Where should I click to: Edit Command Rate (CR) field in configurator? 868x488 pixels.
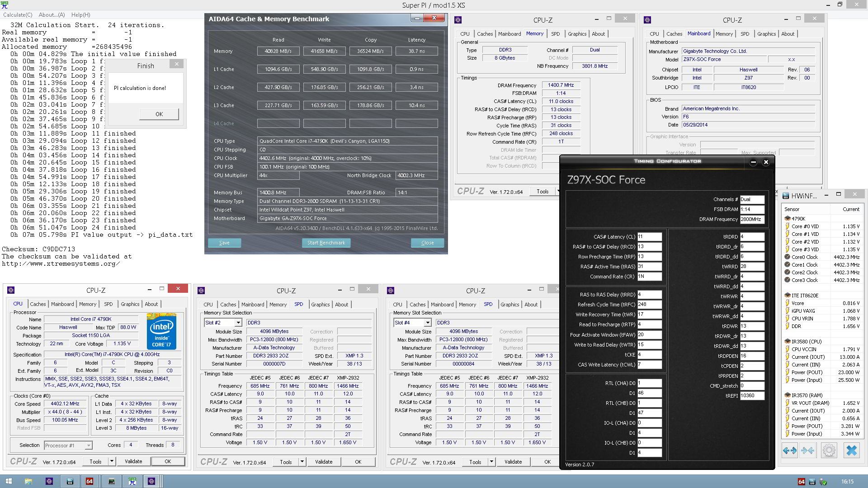pyautogui.click(x=649, y=277)
